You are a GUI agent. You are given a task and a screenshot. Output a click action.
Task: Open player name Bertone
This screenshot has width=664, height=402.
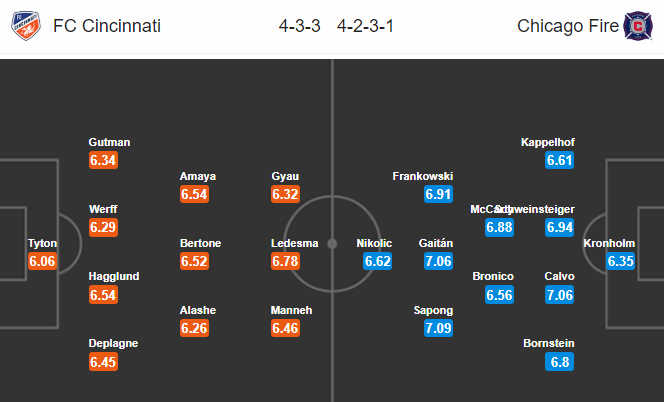tap(200, 243)
